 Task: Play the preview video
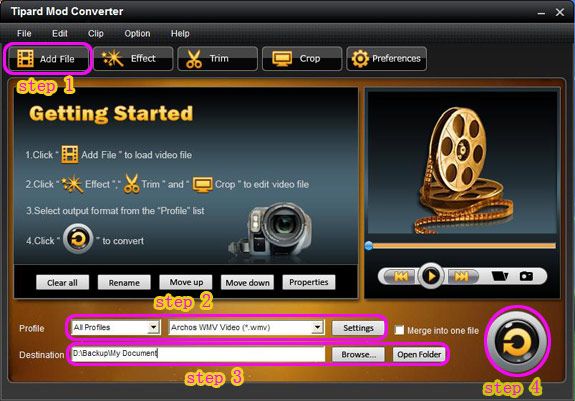[x=431, y=276]
